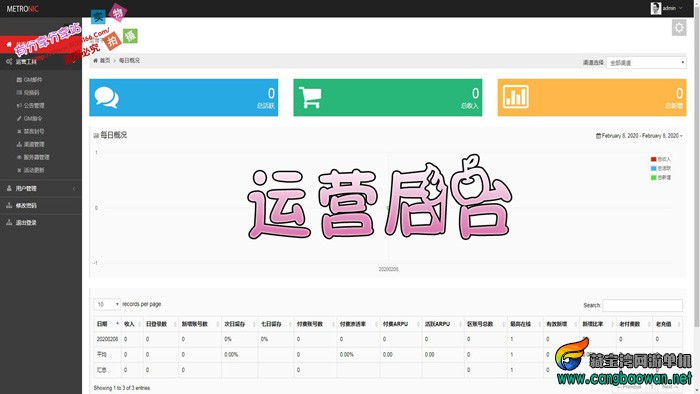700x394 pixels.
Task: Click the 退出登录 sidebar icon
Action: click(x=9, y=223)
